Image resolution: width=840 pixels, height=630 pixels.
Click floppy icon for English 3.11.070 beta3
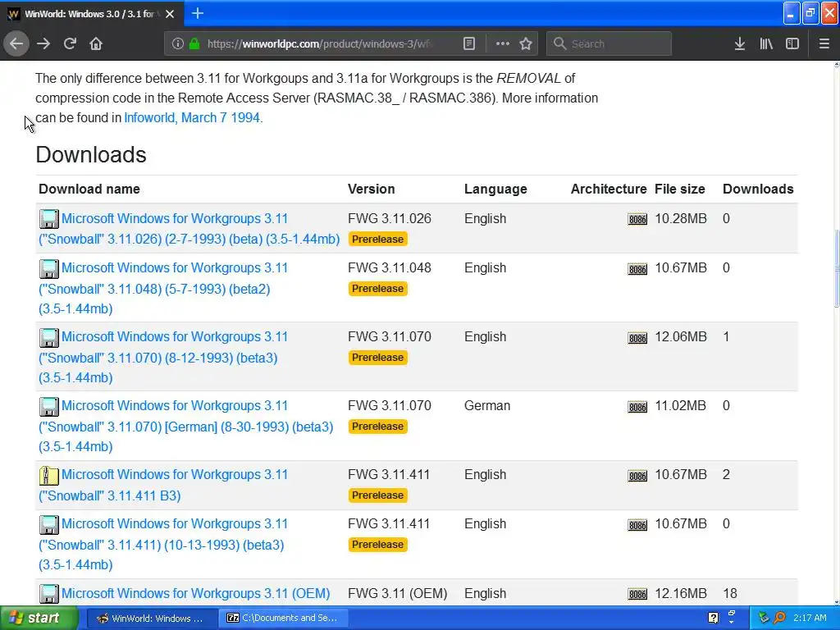(48, 337)
